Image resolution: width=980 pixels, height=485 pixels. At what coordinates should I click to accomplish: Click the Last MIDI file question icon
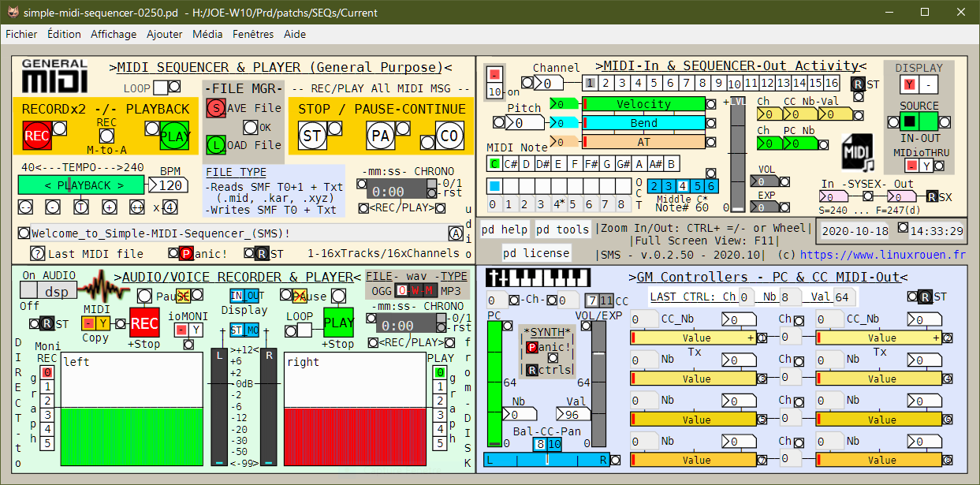[x=37, y=254]
